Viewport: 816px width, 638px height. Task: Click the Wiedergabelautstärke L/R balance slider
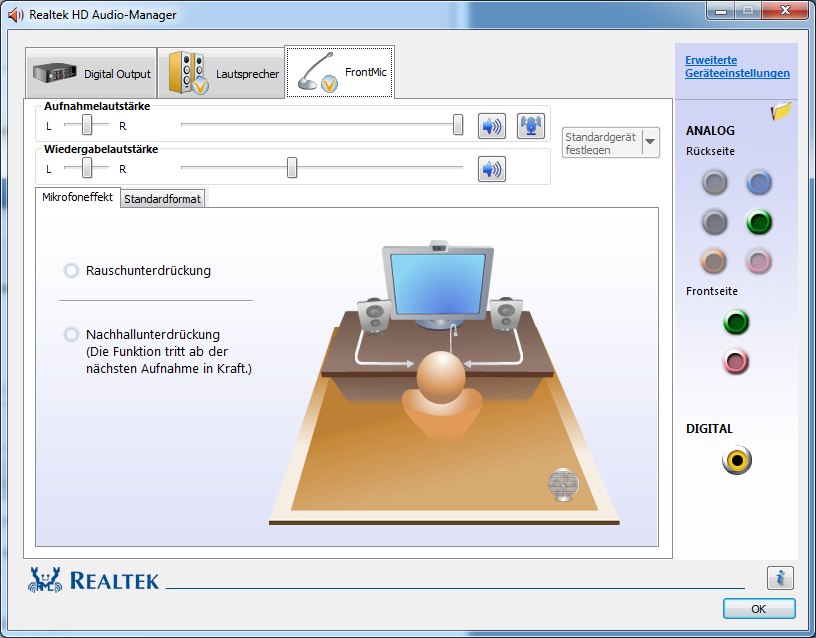87,168
